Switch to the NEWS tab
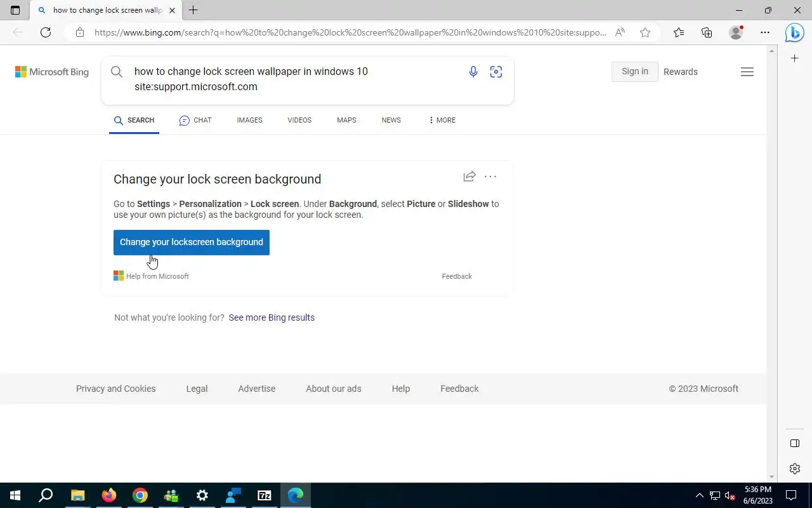The height and width of the screenshot is (508, 812). 391,120
